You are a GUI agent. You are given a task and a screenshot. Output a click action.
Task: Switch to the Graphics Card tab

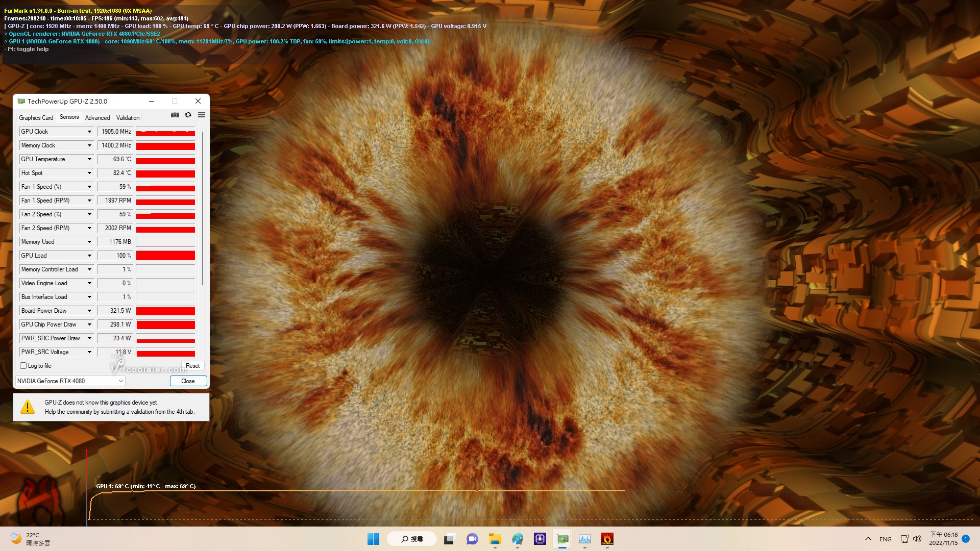[36, 118]
